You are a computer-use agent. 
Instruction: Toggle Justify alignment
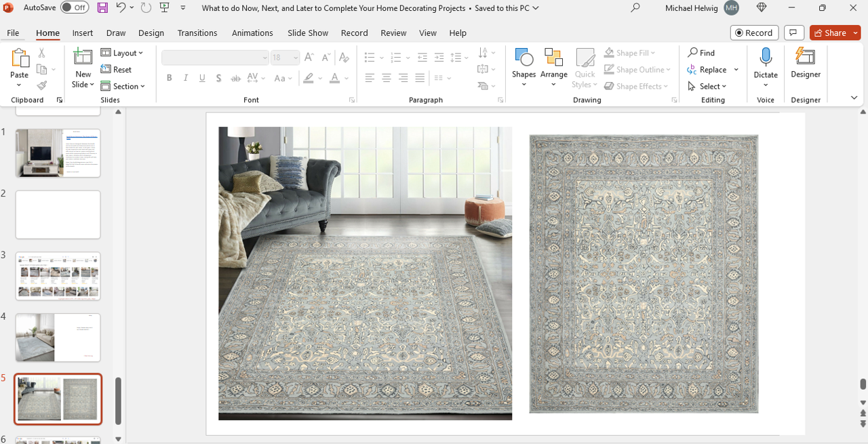coord(420,79)
